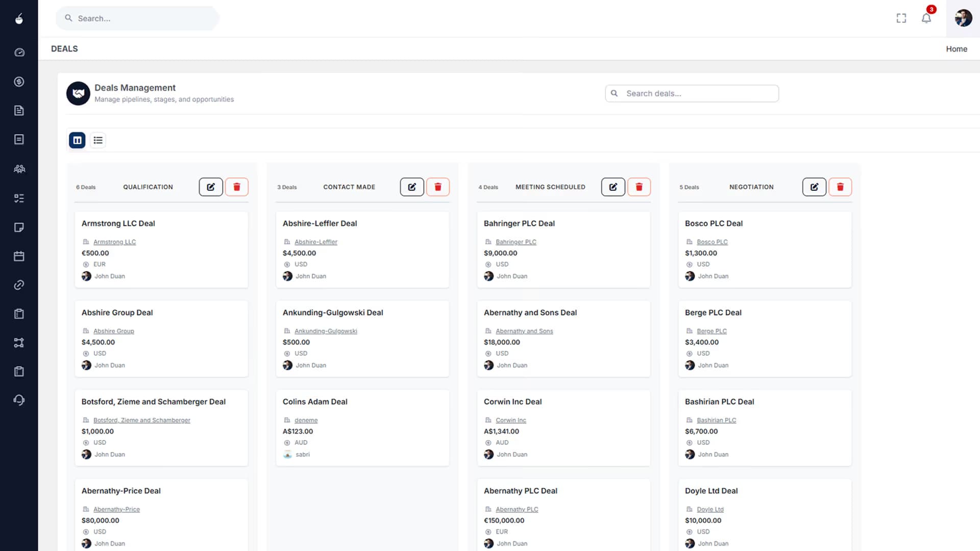Click the Home breadcrumb
This screenshot has width=980, height=551.
957,48
